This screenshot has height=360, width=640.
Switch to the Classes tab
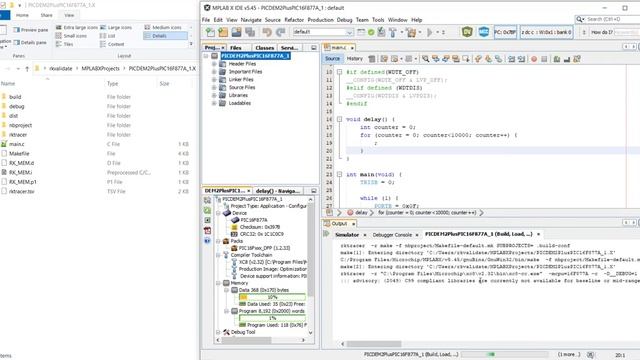pos(264,48)
